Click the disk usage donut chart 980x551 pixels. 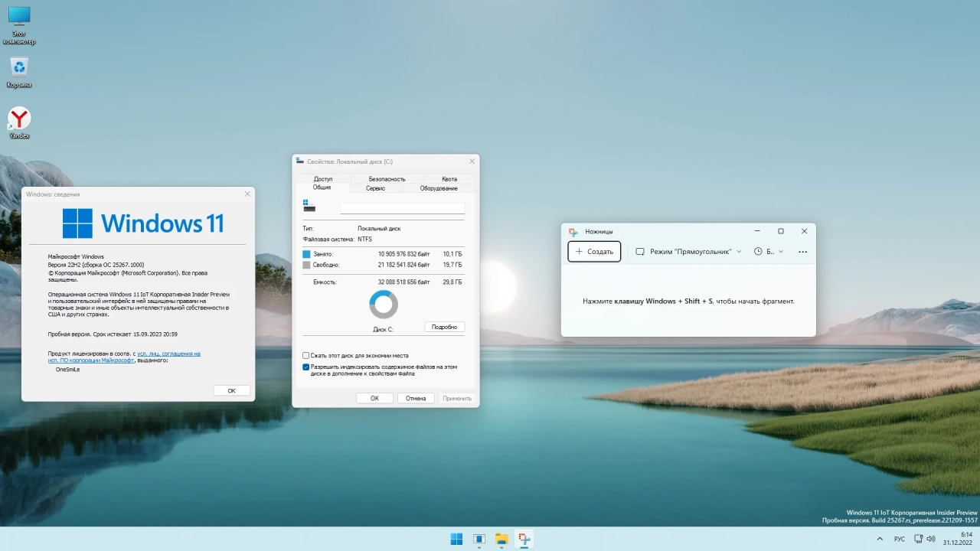click(384, 305)
